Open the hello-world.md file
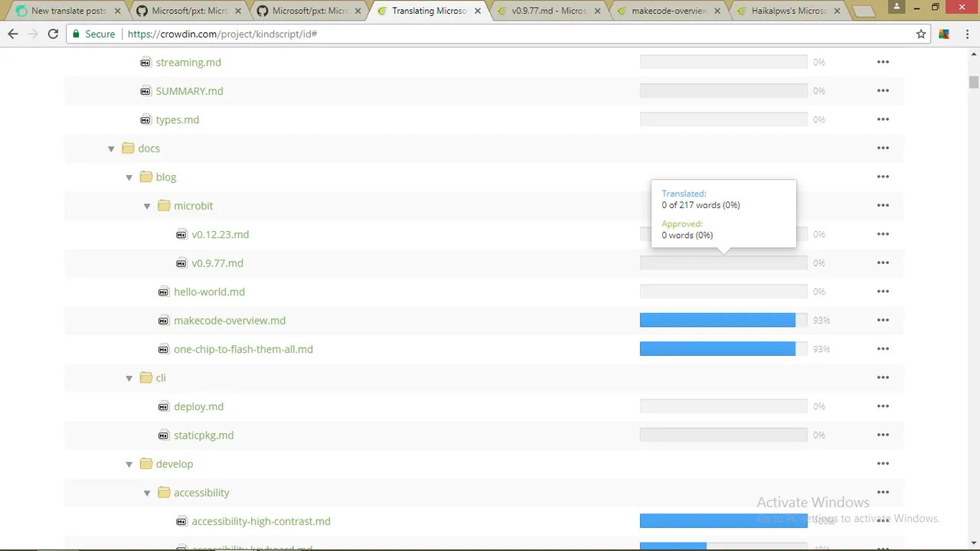Image resolution: width=980 pixels, height=551 pixels. pos(209,292)
